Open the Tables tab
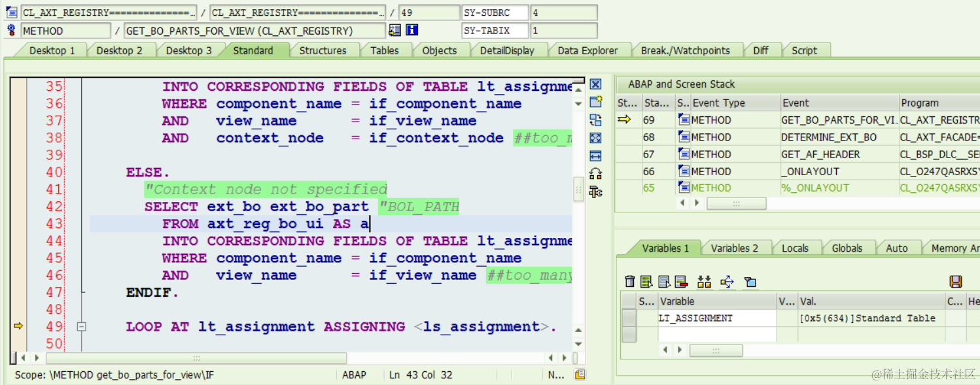Screen dimensions: 980x385 click(384, 50)
